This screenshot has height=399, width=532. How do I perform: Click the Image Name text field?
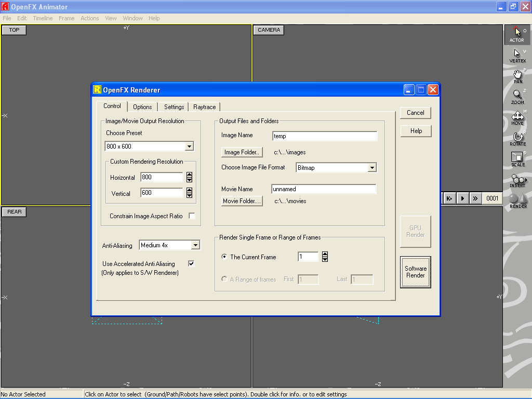point(325,136)
